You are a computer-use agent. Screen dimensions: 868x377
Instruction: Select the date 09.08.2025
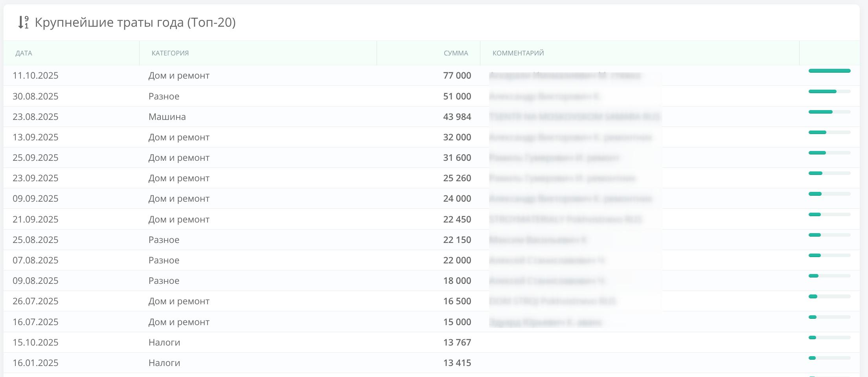[x=35, y=281]
